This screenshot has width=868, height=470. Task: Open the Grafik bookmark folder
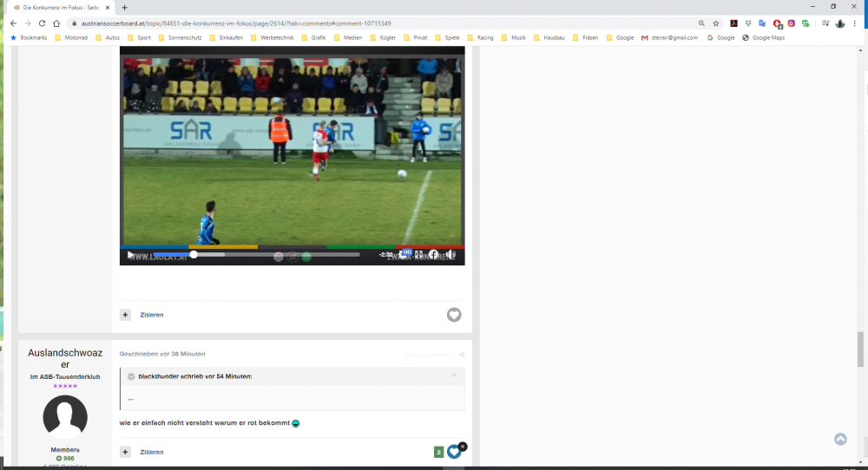[x=314, y=37]
